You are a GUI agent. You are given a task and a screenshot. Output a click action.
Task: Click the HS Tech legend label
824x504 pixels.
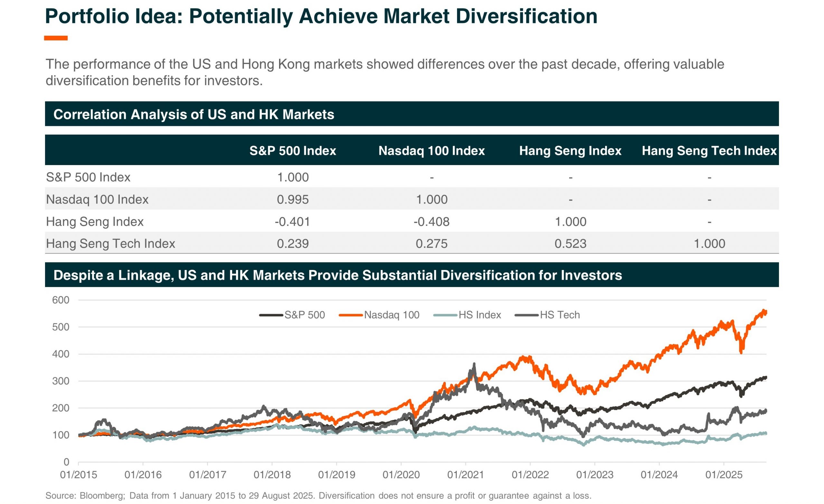560,315
